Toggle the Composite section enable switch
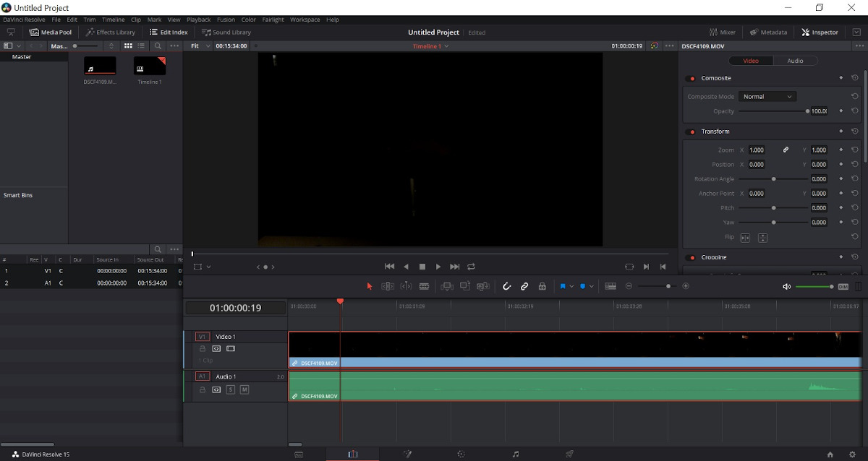Viewport: 868px width, 461px height. (x=690, y=78)
